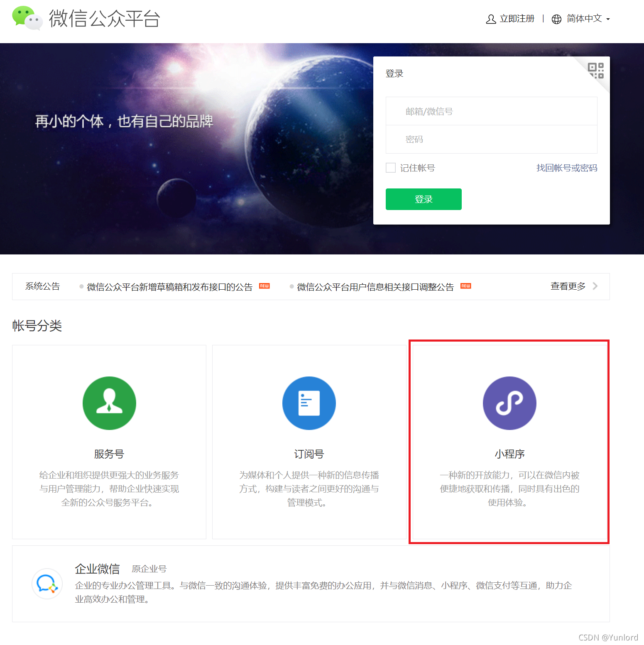Toggle the 记住帐号 checkbox
This screenshot has width=644, height=645.
(391, 168)
